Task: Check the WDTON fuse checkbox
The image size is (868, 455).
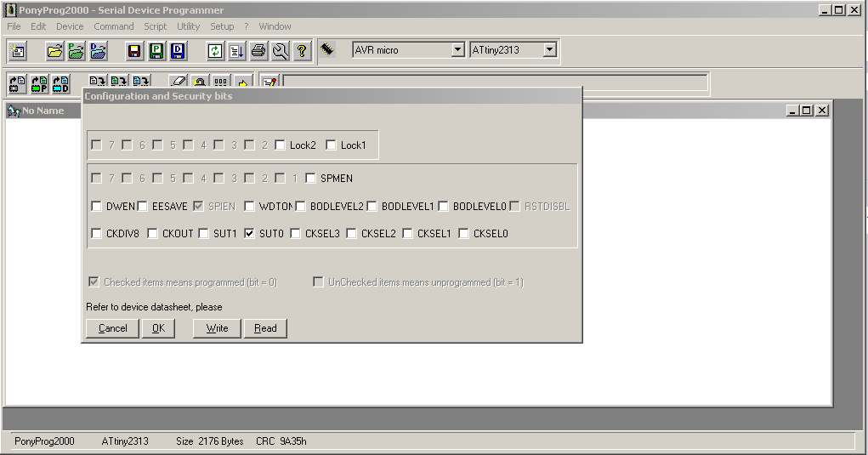Action: (x=249, y=206)
